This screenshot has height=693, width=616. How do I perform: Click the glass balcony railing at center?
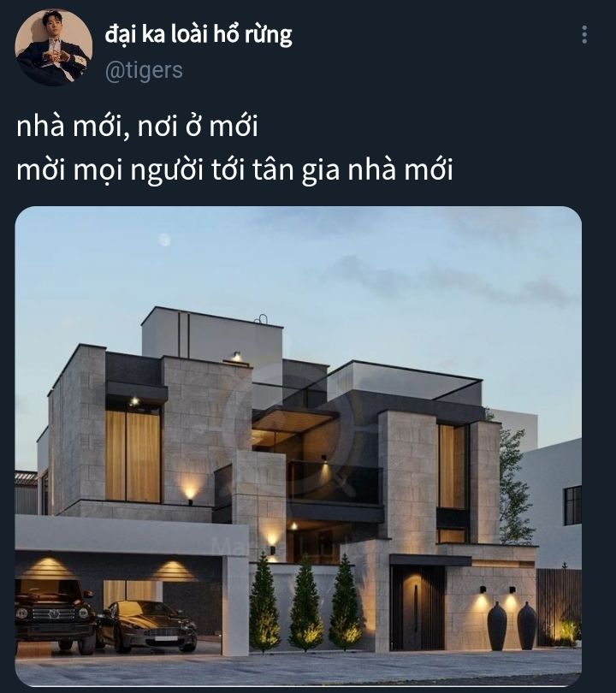[335, 483]
